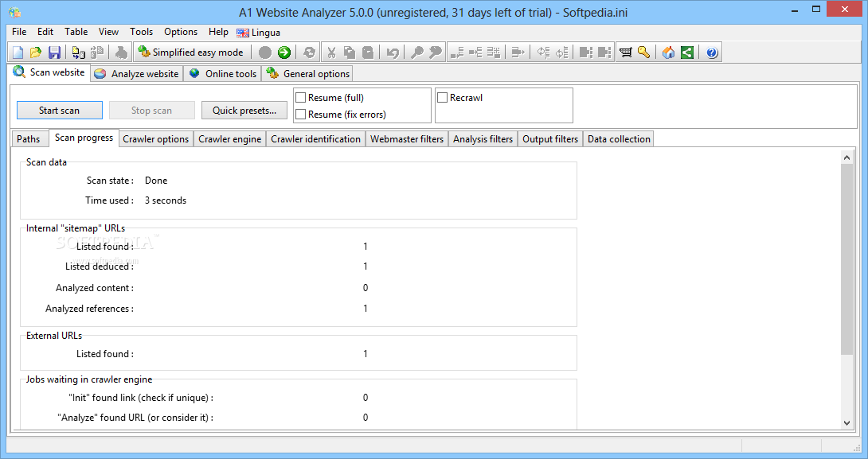Save project with the floppy disk icon

[54, 53]
